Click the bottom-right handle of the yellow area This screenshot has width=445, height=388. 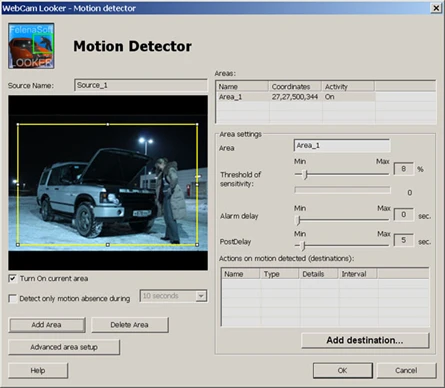[x=197, y=245]
